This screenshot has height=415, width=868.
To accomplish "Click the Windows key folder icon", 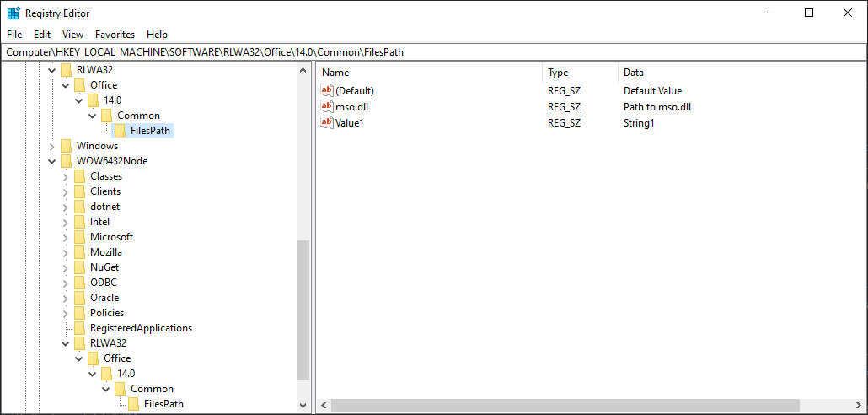I will click(67, 146).
